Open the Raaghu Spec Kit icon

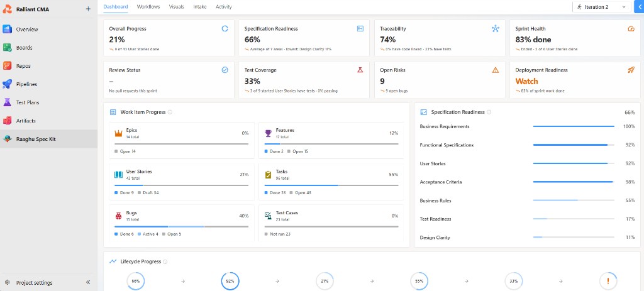tap(7, 139)
